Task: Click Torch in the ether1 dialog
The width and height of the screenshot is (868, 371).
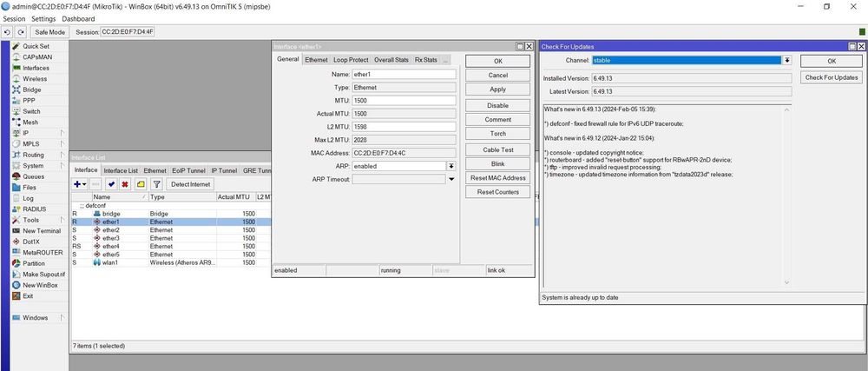Action: click(x=497, y=134)
